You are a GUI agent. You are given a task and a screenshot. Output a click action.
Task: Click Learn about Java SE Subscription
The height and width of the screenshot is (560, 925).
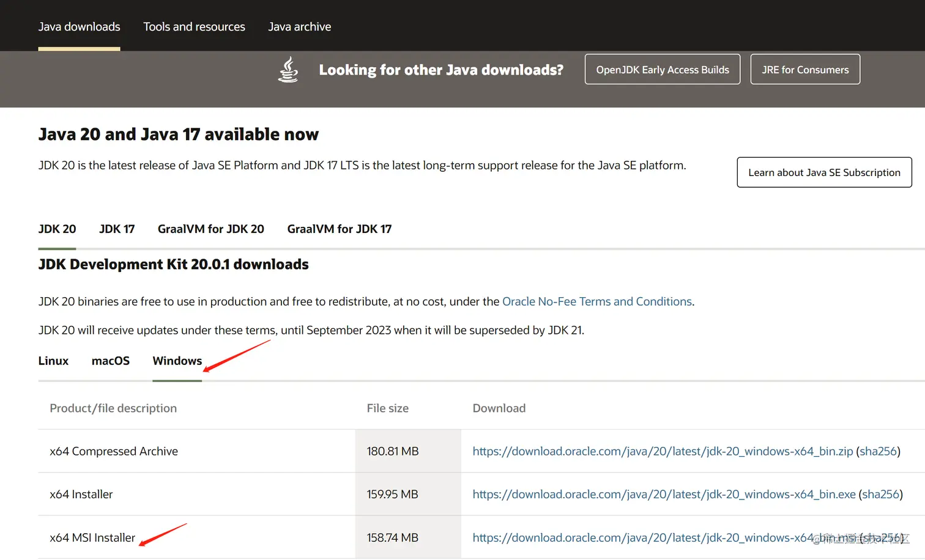point(824,172)
